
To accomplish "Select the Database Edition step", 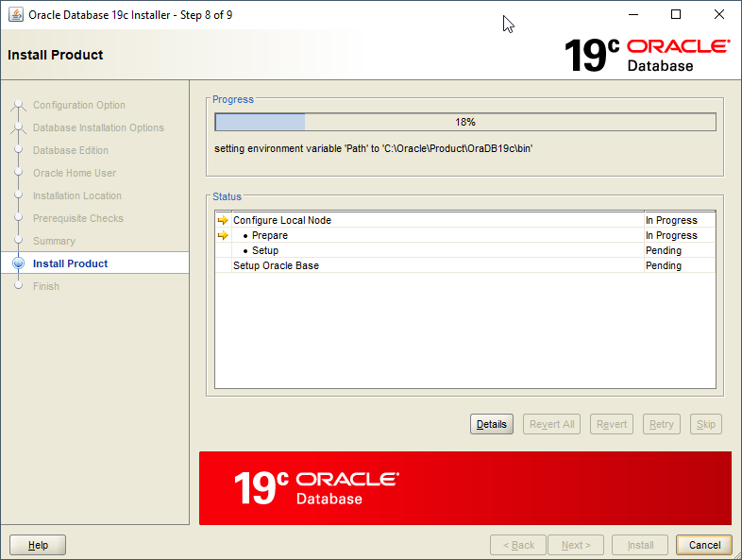I will click(71, 150).
